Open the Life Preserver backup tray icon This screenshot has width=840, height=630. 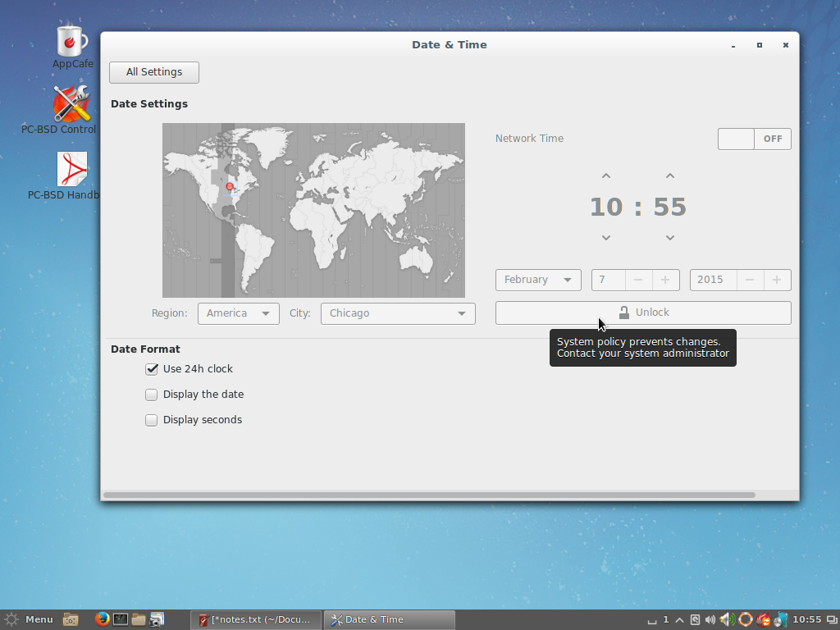tap(745, 619)
